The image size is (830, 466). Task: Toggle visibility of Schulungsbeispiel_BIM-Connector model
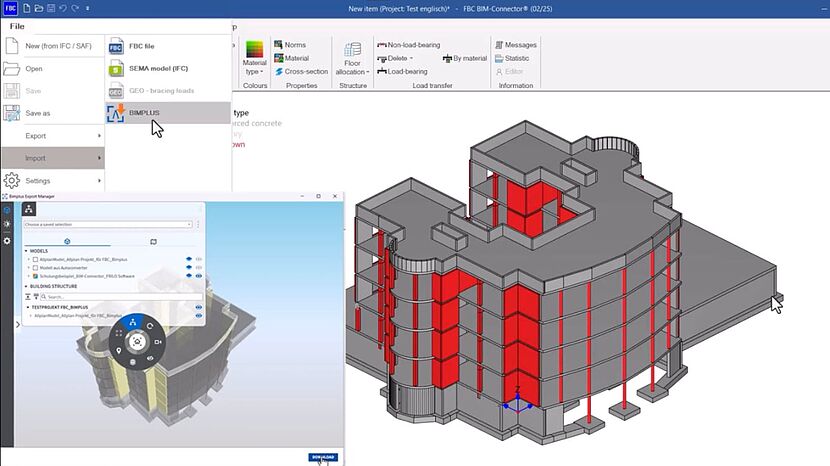188,275
